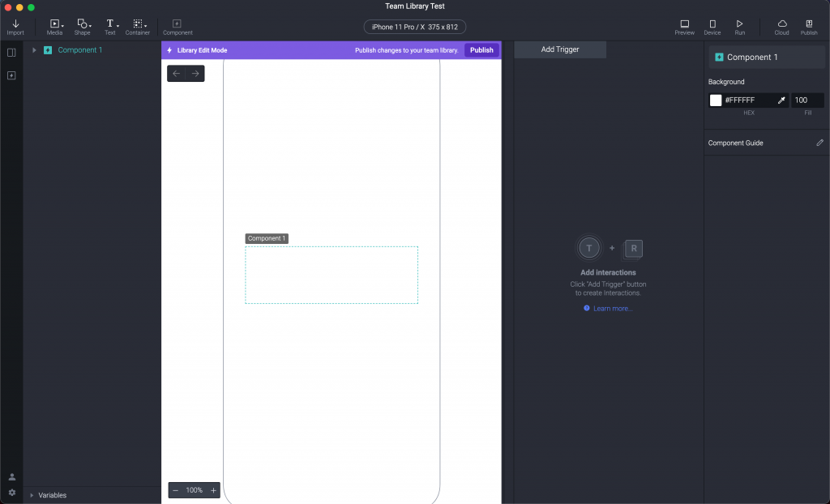Open the Learn more link
Viewport: 830px width, 504px height.
613,309
